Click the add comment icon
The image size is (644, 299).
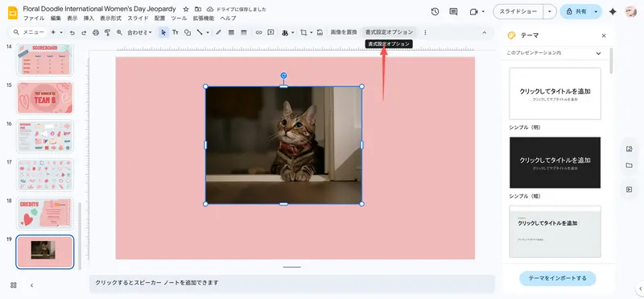pyautogui.click(x=270, y=32)
